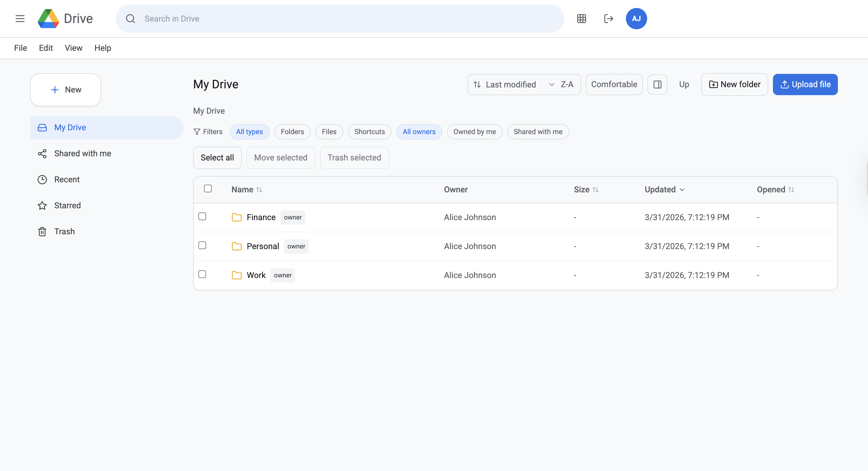Open the Finance folder name
Viewport: 868px width, 471px height.
[x=261, y=217]
